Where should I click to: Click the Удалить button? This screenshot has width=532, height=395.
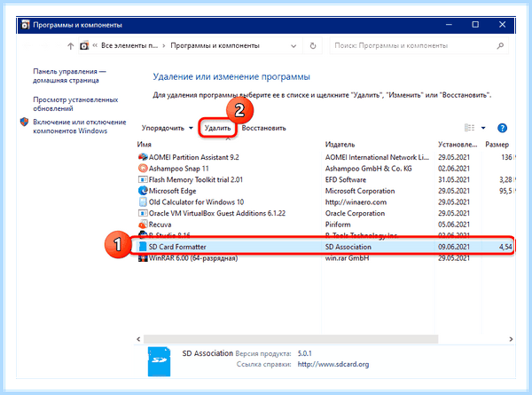coord(217,128)
